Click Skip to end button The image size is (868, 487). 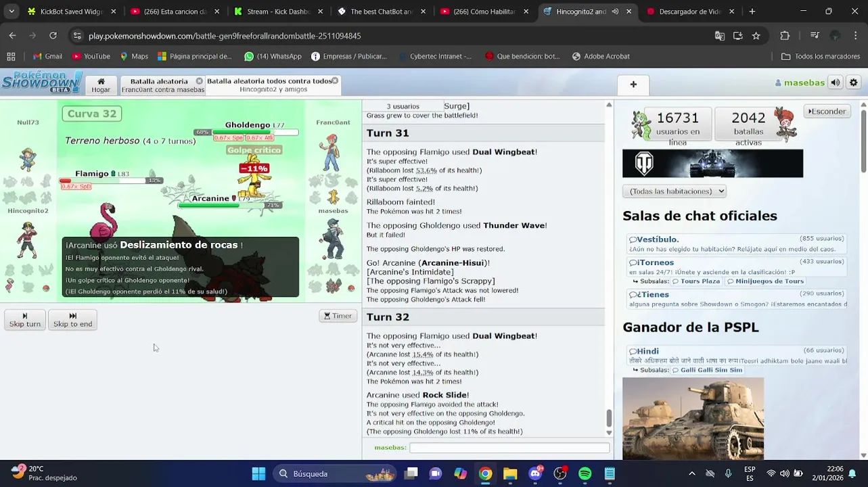pyautogui.click(x=72, y=320)
